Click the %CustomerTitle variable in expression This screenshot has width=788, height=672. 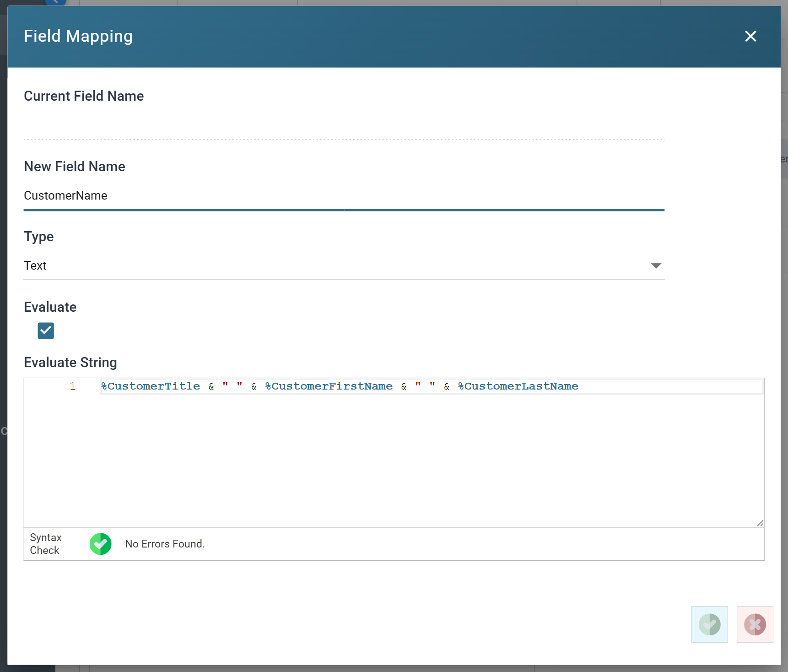[x=151, y=386]
